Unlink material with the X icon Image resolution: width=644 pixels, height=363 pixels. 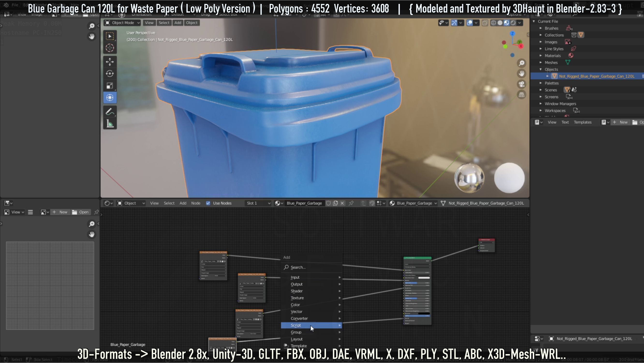tap(342, 203)
